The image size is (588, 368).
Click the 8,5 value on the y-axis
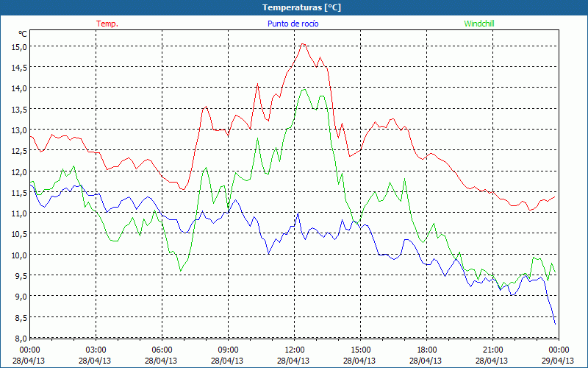coord(20,318)
